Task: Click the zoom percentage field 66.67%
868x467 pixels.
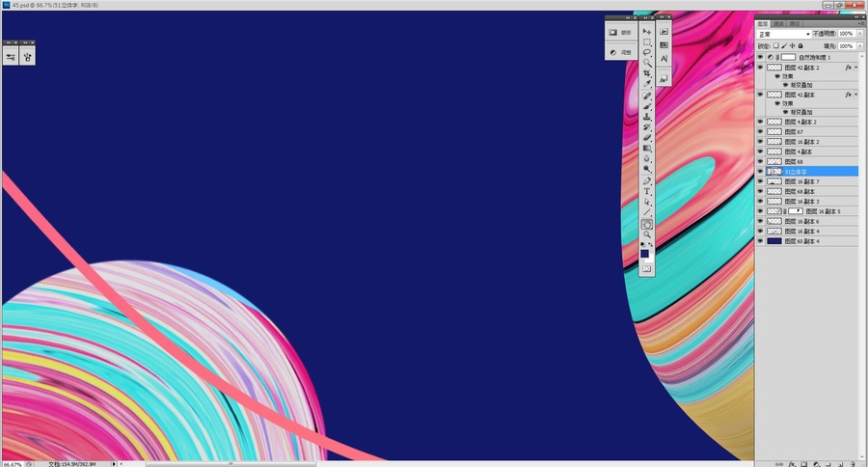Action: 13,464
